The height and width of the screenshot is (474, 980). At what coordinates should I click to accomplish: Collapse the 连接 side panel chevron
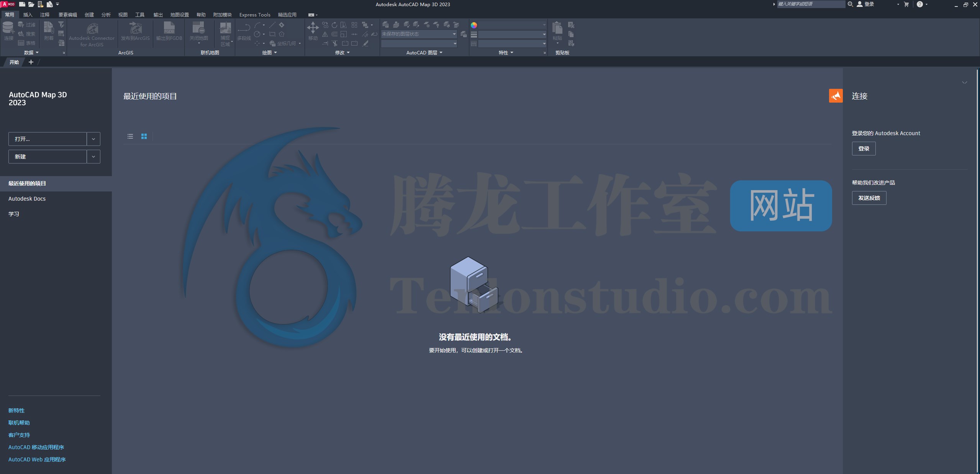pos(965,83)
